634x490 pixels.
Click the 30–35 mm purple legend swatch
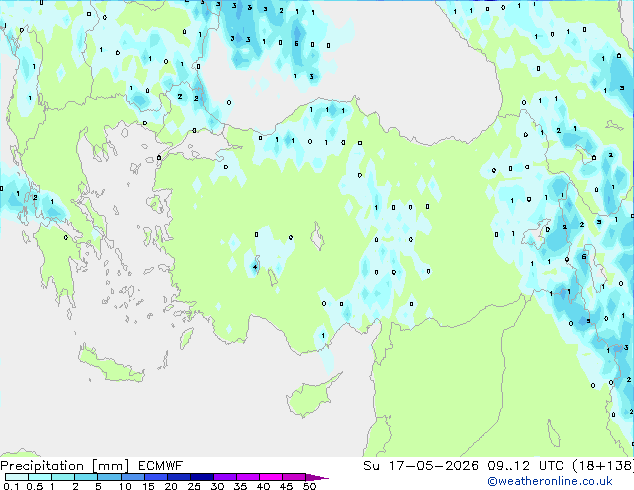224,477
